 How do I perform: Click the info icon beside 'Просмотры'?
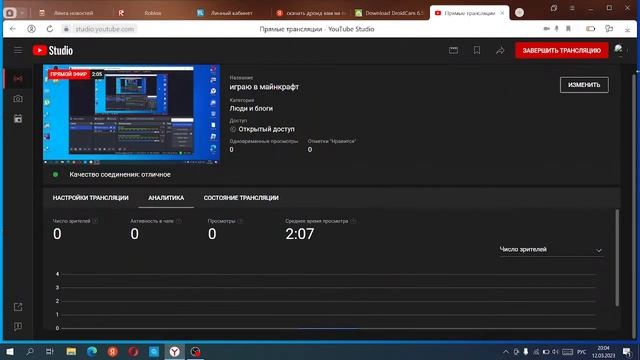pyautogui.click(x=240, y=221)
